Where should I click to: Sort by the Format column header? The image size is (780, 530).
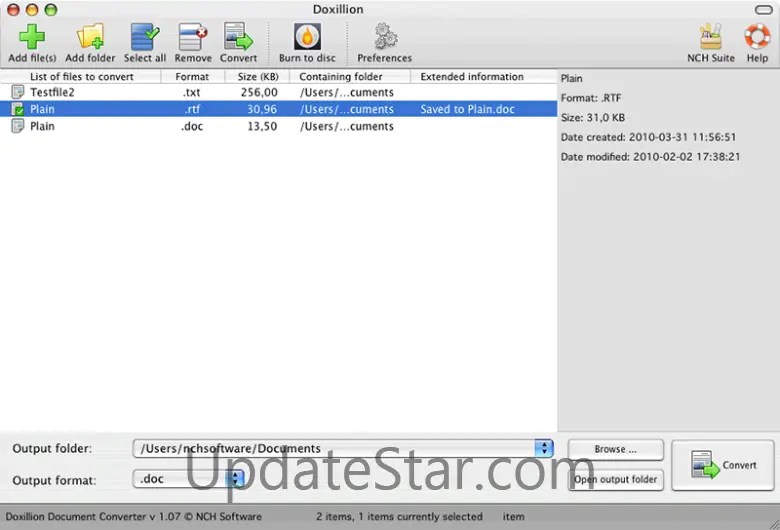coord(192,77)
